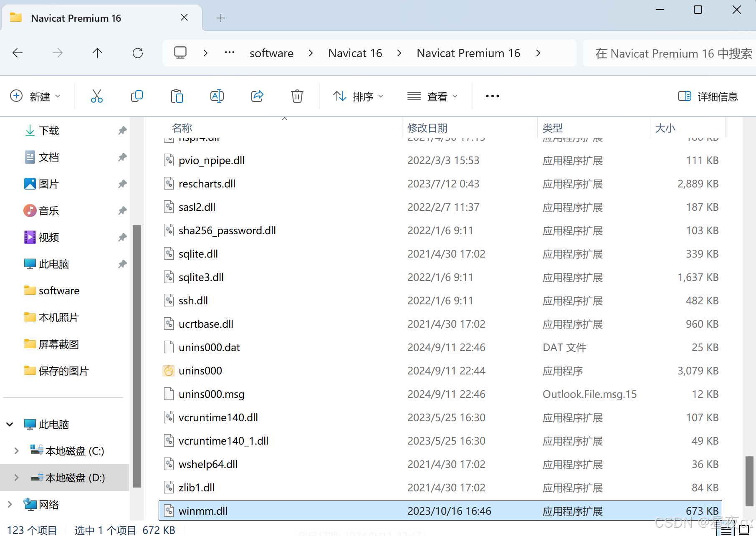Toggle the 详细信息 details pane
The width and height of the screenshot is (756, 536).
click(708, 96)
